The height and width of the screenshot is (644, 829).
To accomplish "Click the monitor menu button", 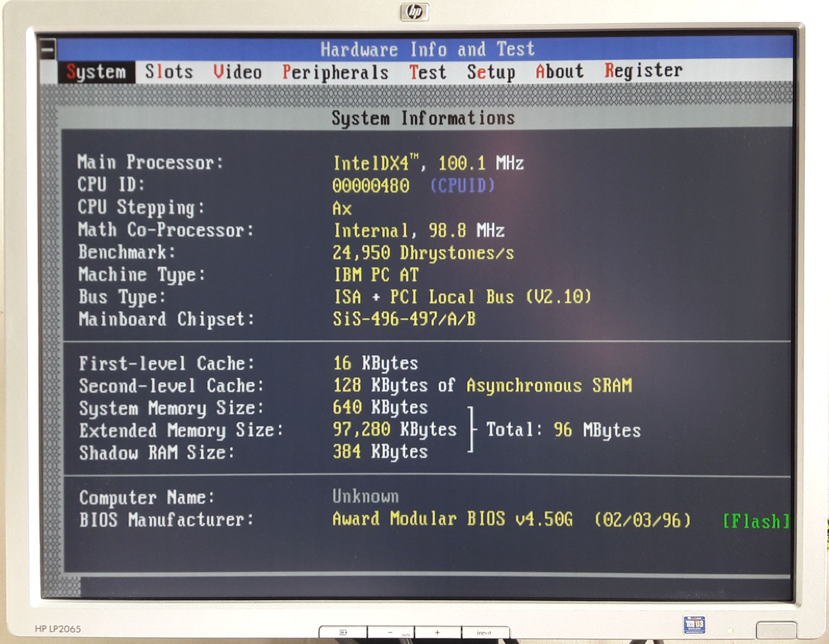I will (x=343, y=632).
